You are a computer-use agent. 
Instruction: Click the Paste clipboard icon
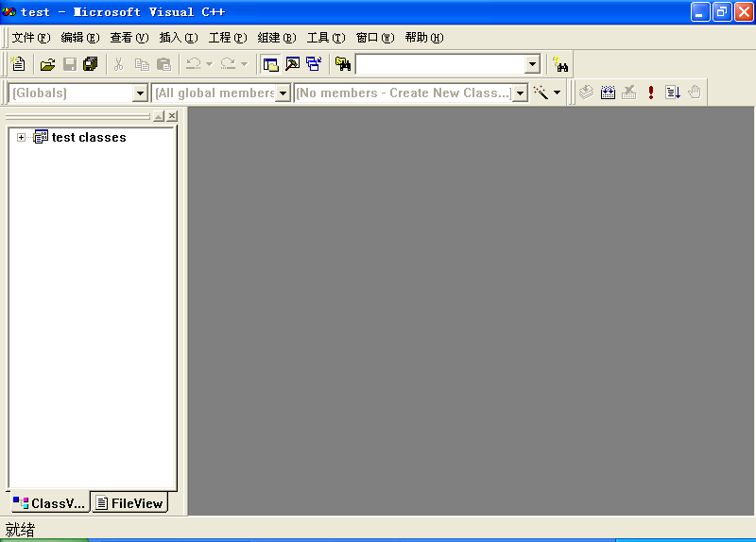coord(163,64)
